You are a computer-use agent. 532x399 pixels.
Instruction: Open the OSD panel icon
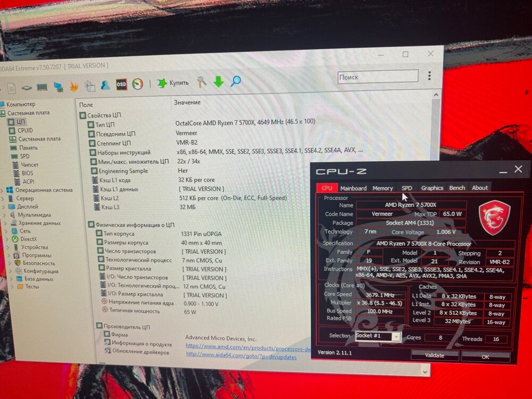click(x=121, y=84)
